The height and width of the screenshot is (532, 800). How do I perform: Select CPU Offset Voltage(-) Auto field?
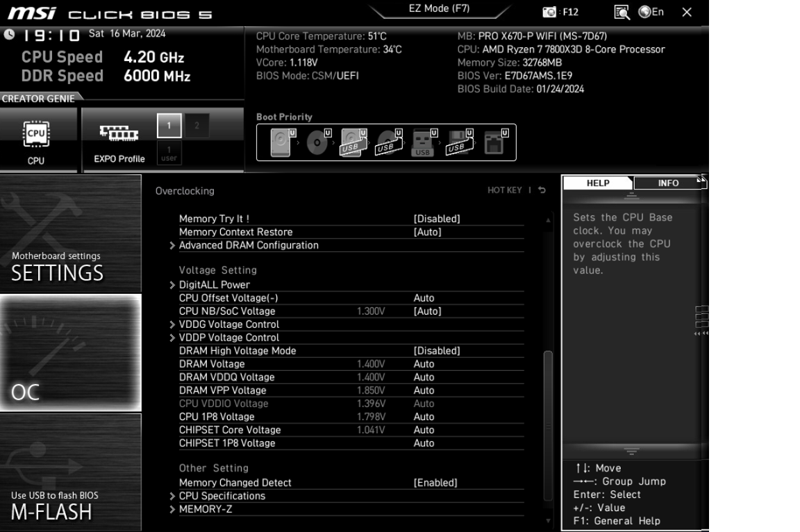[x=424, y=298]
